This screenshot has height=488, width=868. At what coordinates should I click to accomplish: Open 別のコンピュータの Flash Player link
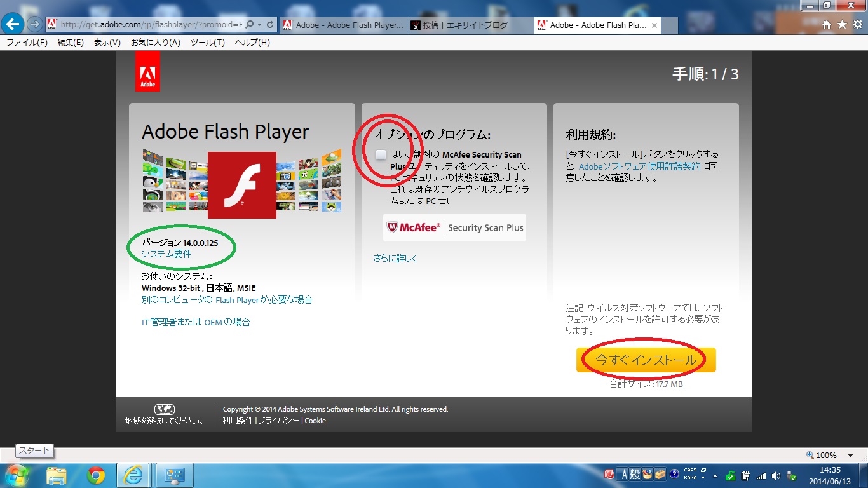tap(227, 300)
